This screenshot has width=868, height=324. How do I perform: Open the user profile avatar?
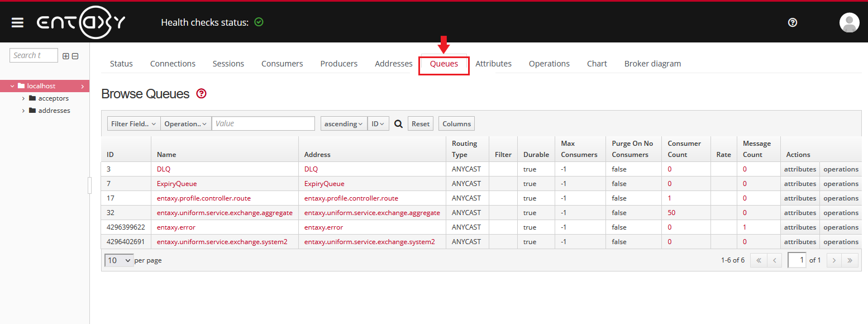[x=849, y=22]
